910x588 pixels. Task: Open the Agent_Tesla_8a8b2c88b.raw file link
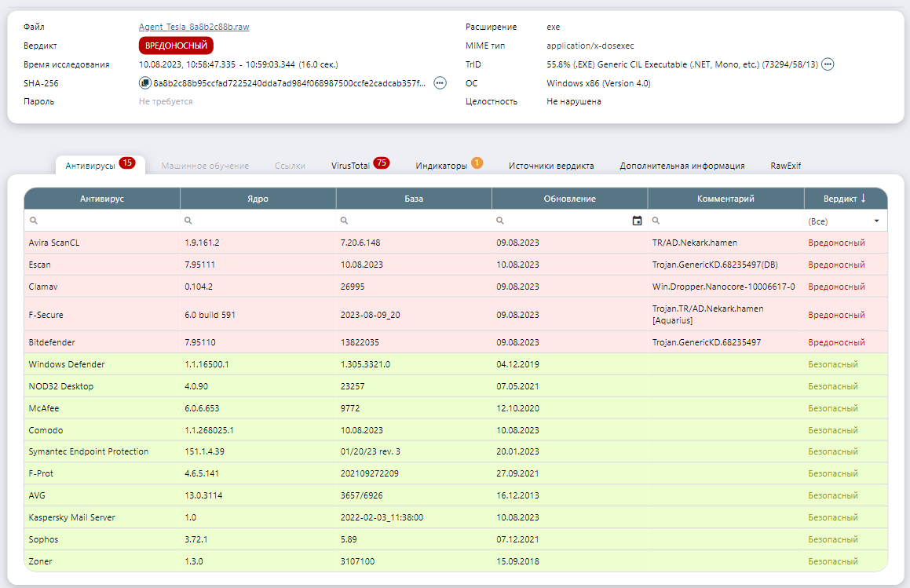194,27
